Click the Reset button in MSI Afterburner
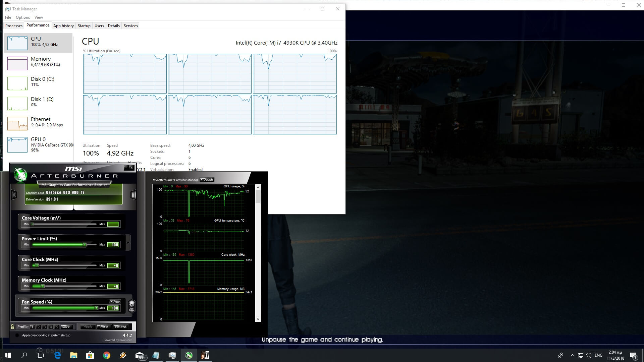Viewport: 644px width, 362px height. 104,327
